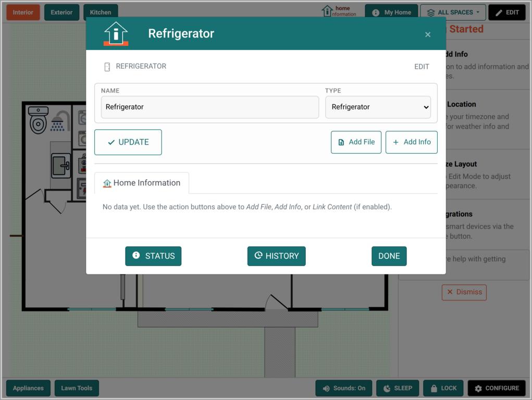Switch to the Exterior tab

(x=61, y=12)
